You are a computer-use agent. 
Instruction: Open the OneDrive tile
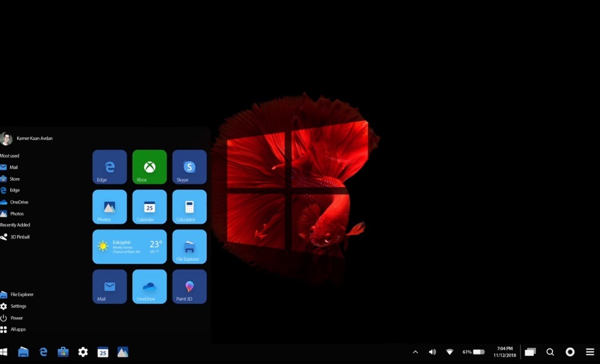150,286
